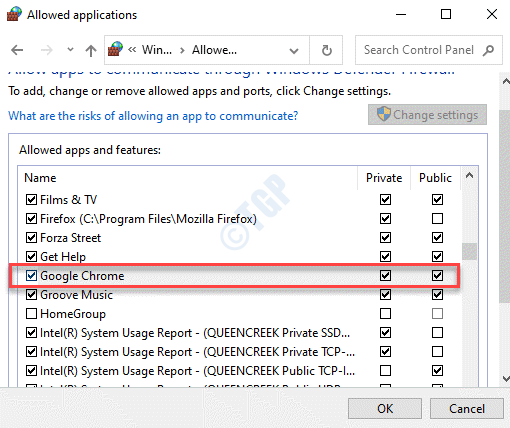This screenshot has height=428, width=510.
Task: Toggle Private access for Groove Music
Action: pos(385,295)
